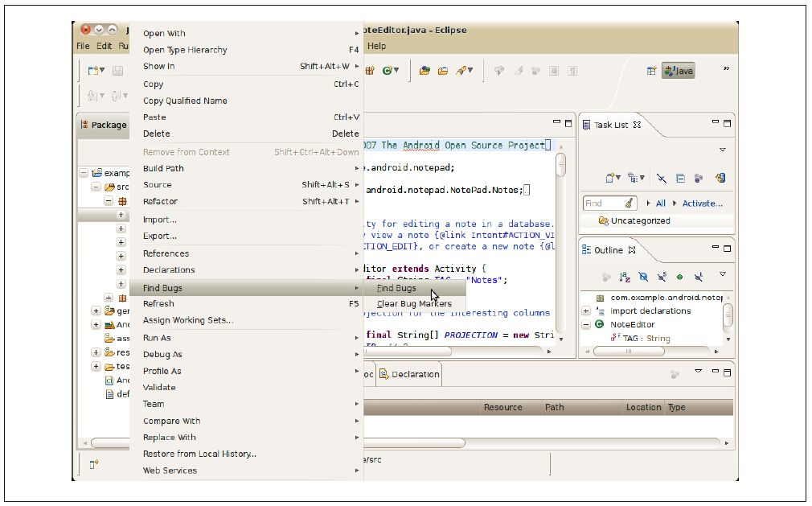The image size is (812, 506).
Task: Click the Open Type toolbar icon
Action: click(424, 71)
